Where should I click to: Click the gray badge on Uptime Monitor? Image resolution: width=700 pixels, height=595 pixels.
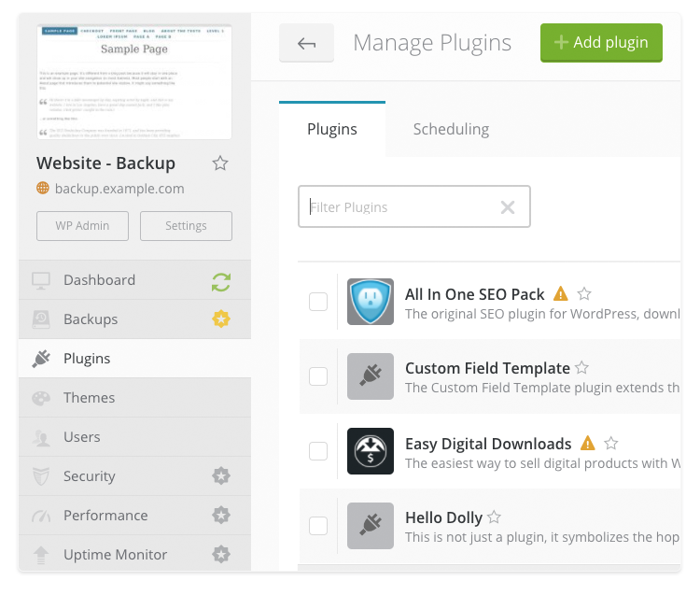[221, 555]
